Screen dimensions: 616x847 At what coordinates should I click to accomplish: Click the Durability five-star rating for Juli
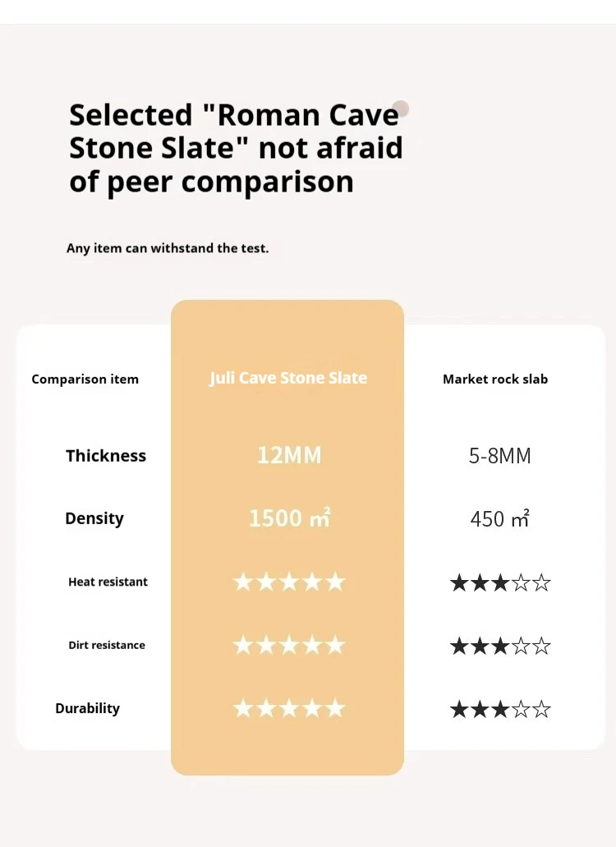289,707
